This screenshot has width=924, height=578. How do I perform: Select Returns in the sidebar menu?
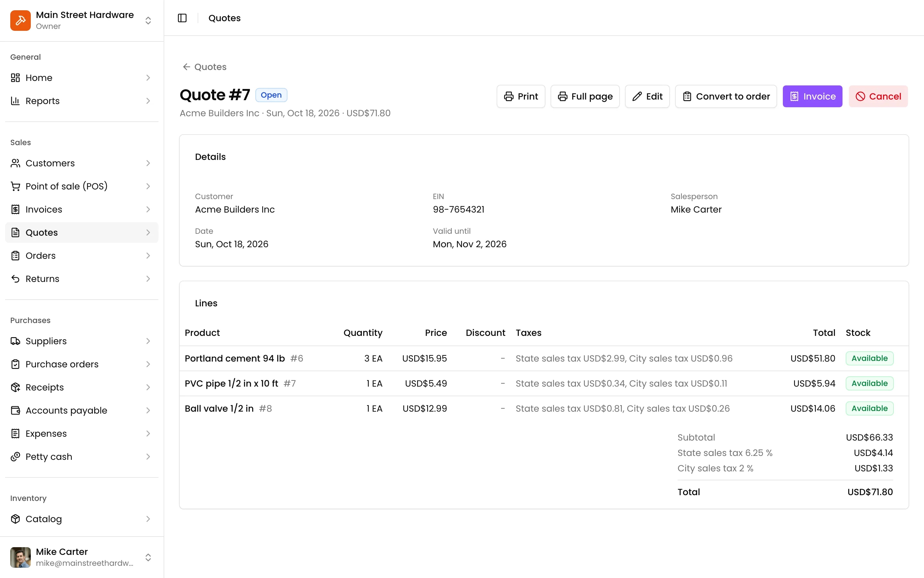coord(81,279)
